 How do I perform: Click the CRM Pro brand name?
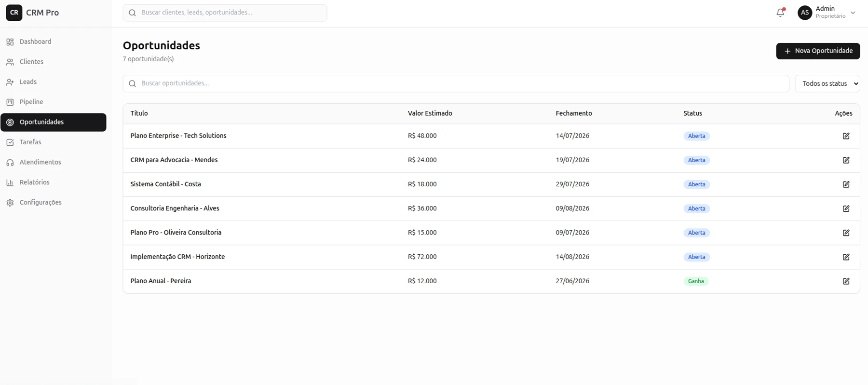(x=42, y=13)
